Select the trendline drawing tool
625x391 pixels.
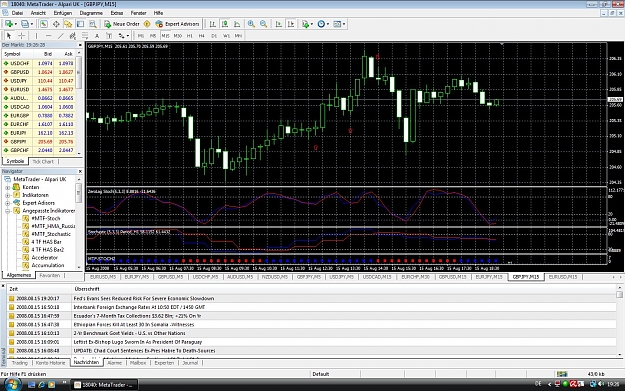point(61,36)
